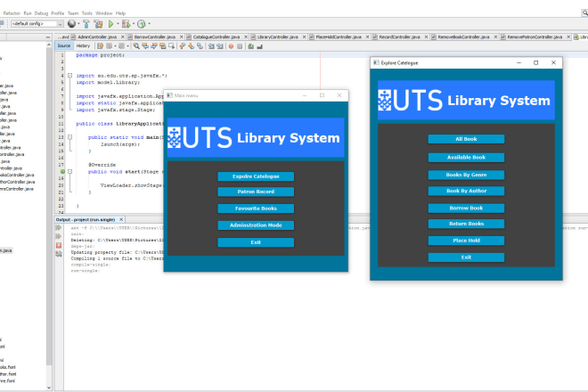Click Borrow Book button

pyautogui.click(x=466, y=208)
